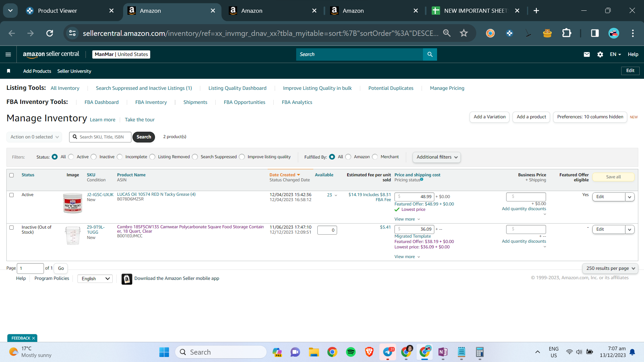Click the Amazon app download icon

pyautogui.click(x=127, y=279)
